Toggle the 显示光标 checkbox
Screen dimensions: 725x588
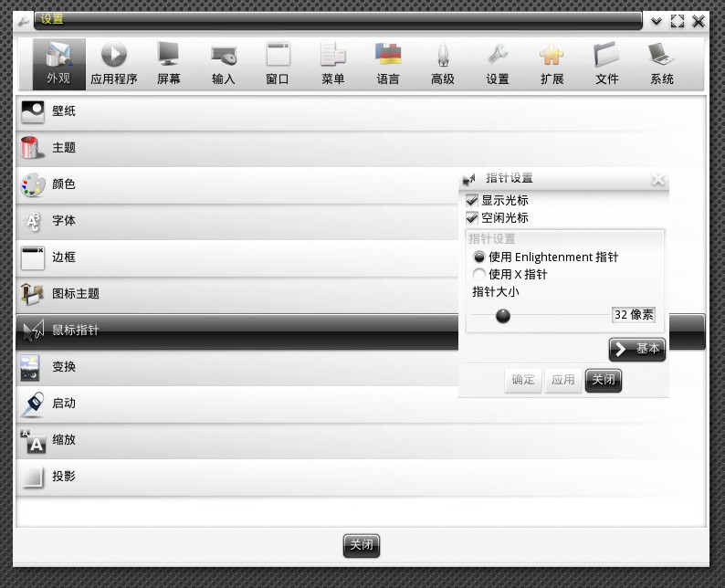pyautogui.click(x=472, y=200)
